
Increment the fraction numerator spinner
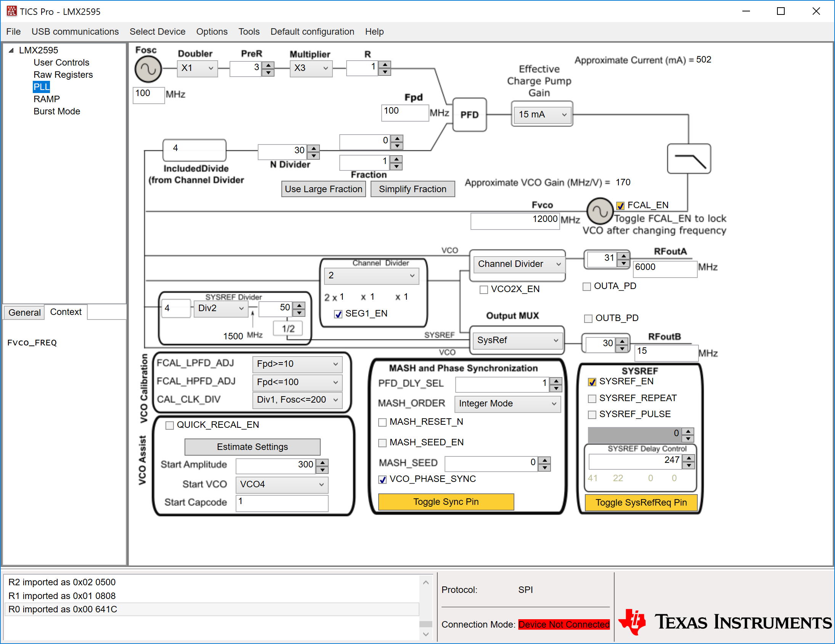point(397,138)
